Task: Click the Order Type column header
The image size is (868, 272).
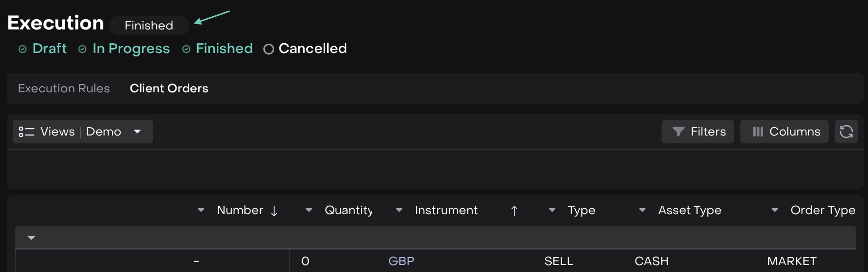Action: click(x=822, y=210)
